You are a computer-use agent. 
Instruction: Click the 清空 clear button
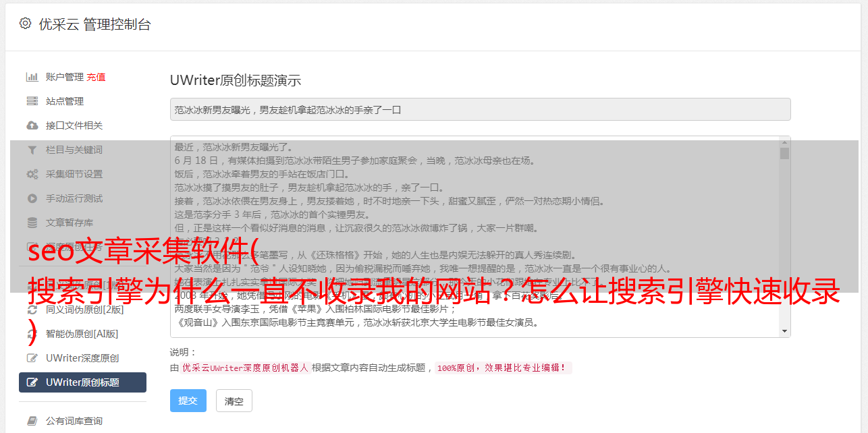(x=234, y=401)
